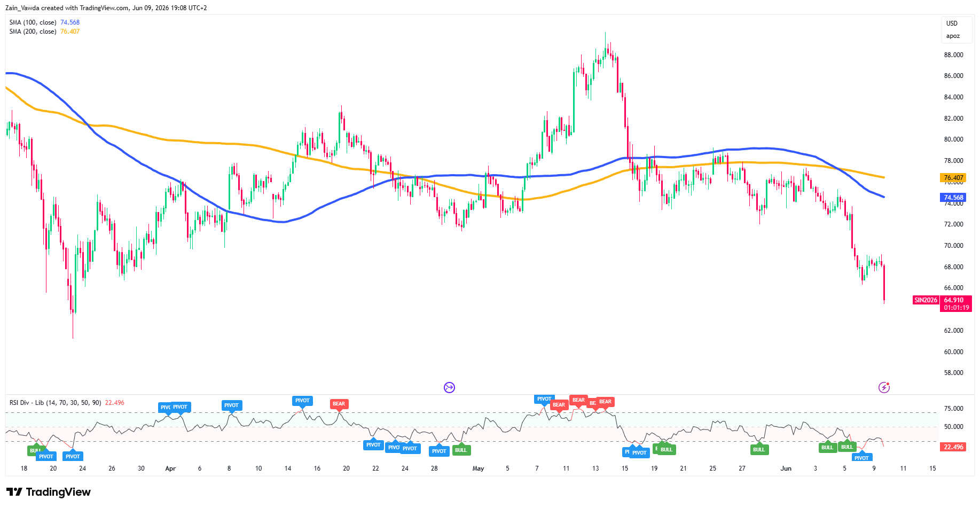980x508 pixels.
Task: Click the PIVOT marker below RSI near April 22
Action: 373,445
